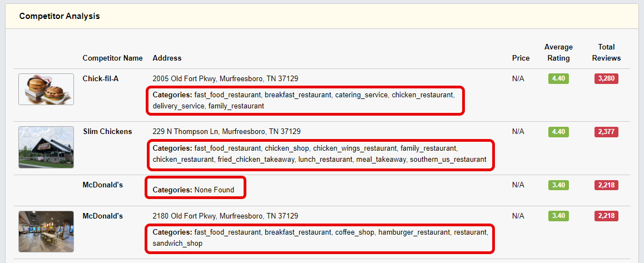This screenshot has height=263, width=644.
Task: Click the McDonald's interior photo thumbnail
Action: point(46,231)
